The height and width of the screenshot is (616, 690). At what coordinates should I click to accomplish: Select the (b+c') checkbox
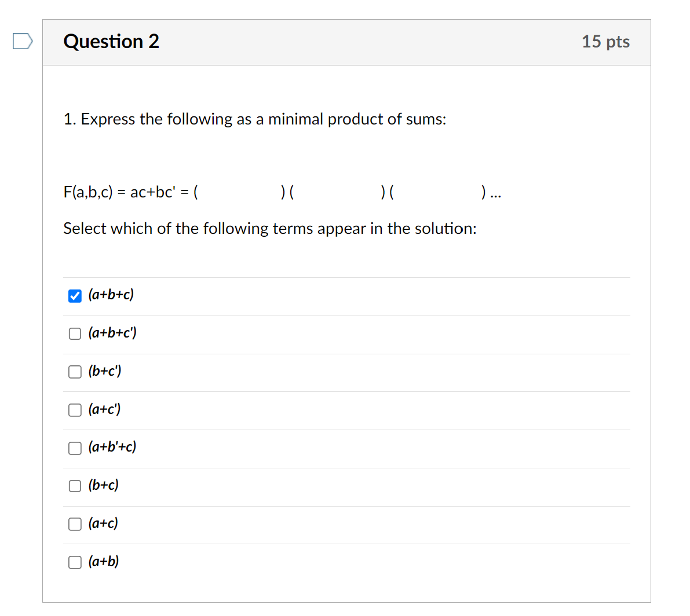75,372
